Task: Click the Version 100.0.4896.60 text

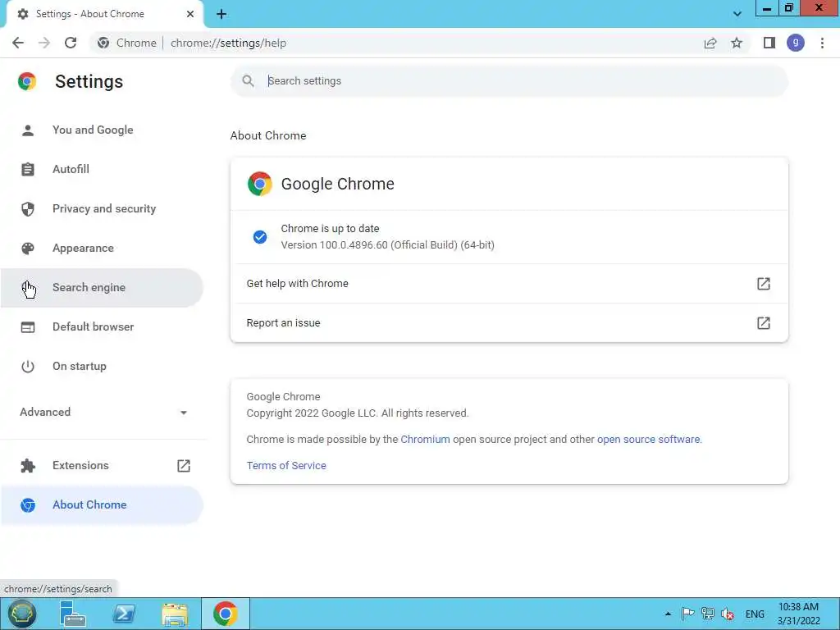Action: 388,244
